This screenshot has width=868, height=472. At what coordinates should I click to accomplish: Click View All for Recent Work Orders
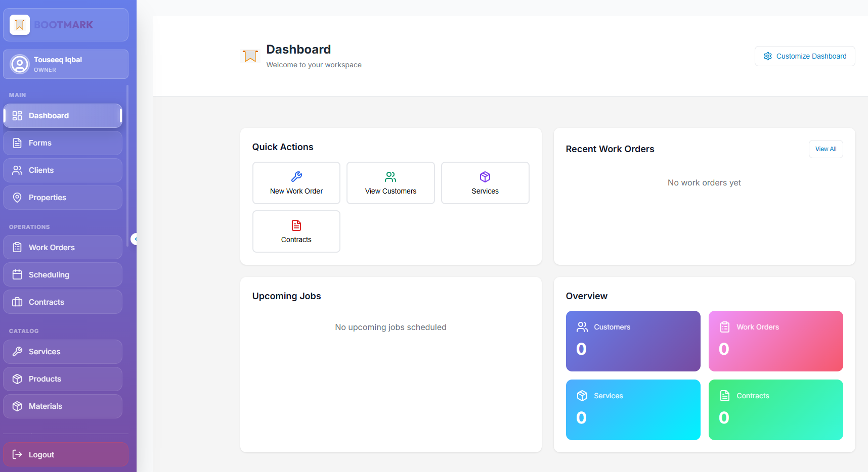[826, 149]
